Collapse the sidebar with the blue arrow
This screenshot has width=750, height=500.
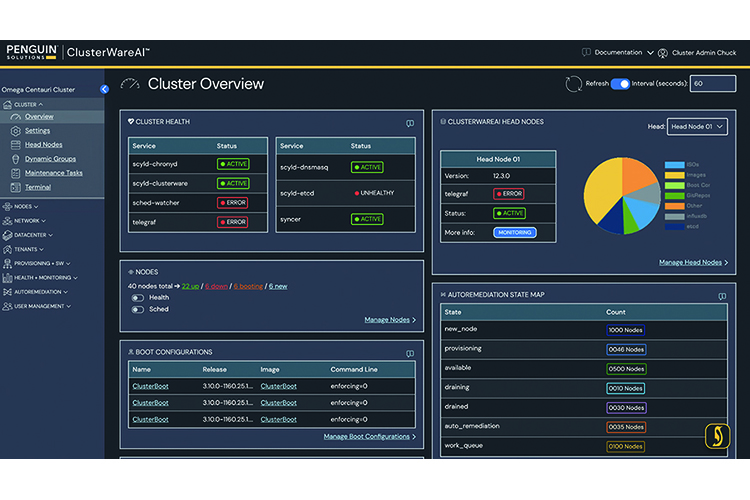coord(104,89)
